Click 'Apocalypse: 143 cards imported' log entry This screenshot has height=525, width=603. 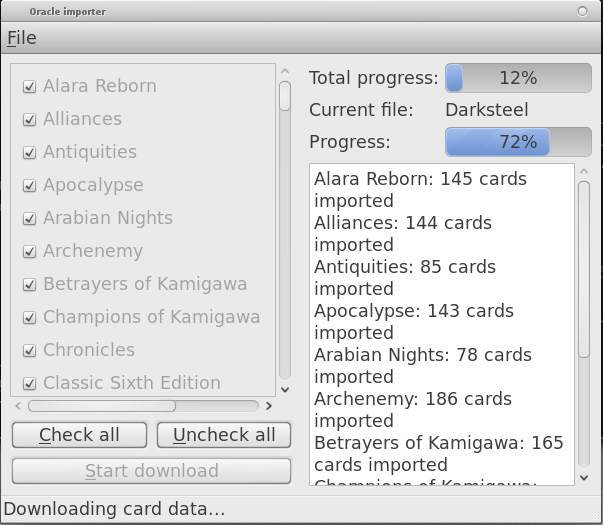(414, 322)
